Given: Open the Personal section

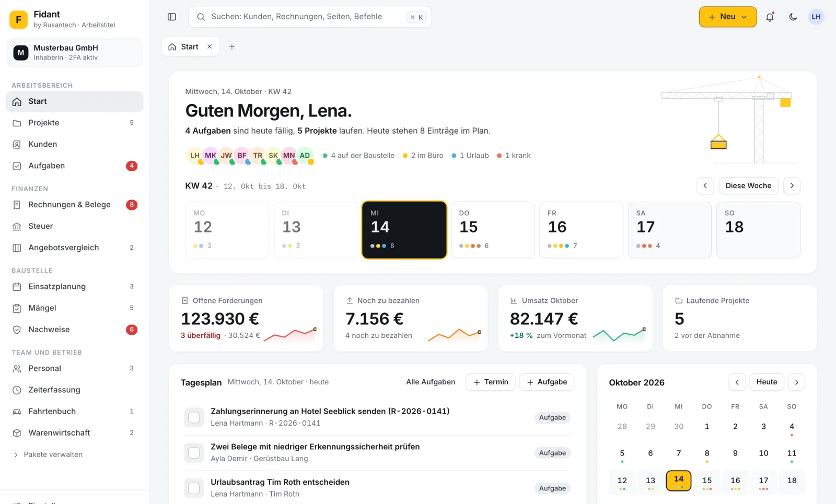Looking at the screenshot, I should (x=74, y=368).
